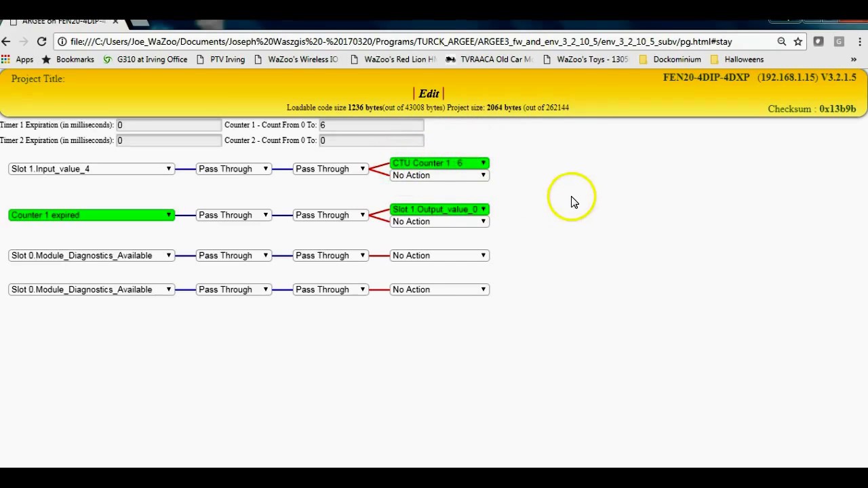
Task: Open first Pass Through dropdown in fourth row
Action: coord(234,289)
